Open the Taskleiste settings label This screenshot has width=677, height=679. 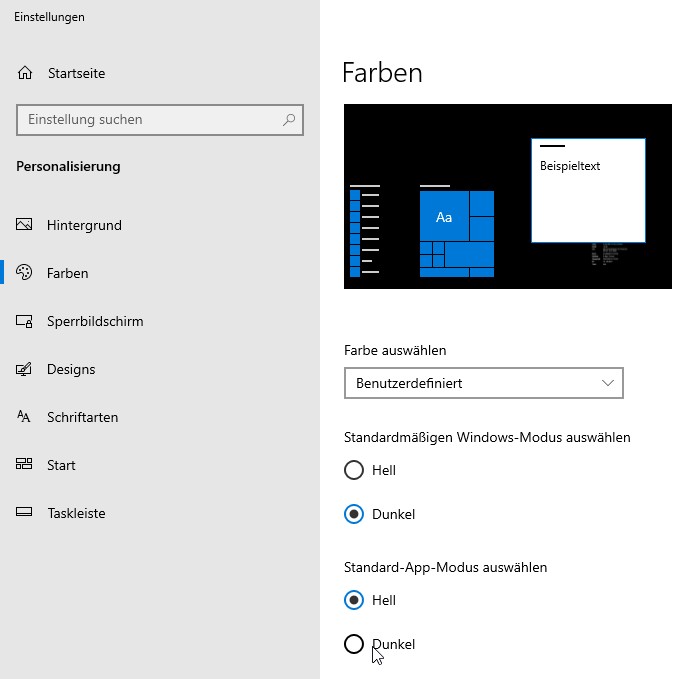coord(76,513)
